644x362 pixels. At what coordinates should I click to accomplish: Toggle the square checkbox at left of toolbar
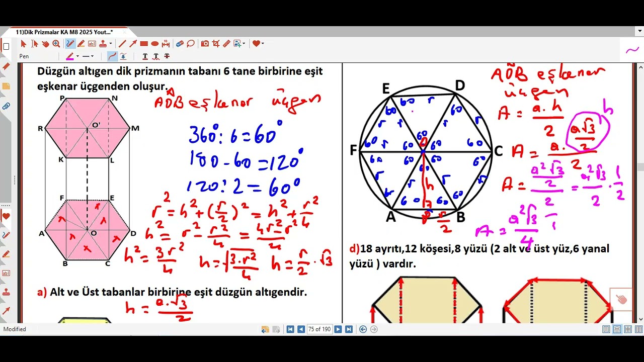6,47
